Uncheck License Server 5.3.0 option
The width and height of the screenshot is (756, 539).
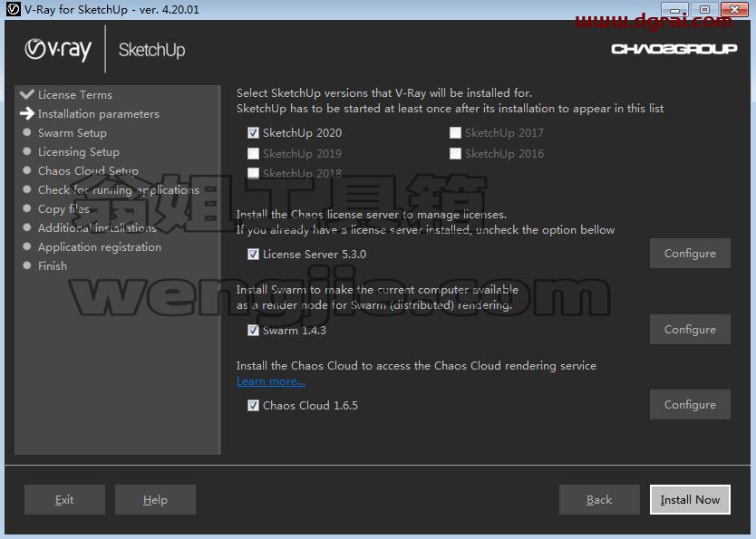(x=253, y=255)
